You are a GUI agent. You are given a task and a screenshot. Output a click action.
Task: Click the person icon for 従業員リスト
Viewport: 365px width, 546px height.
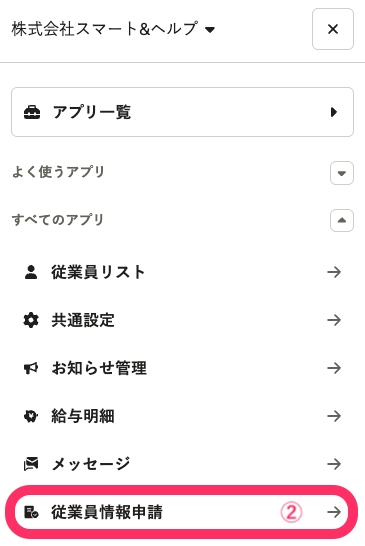[31, 272]
